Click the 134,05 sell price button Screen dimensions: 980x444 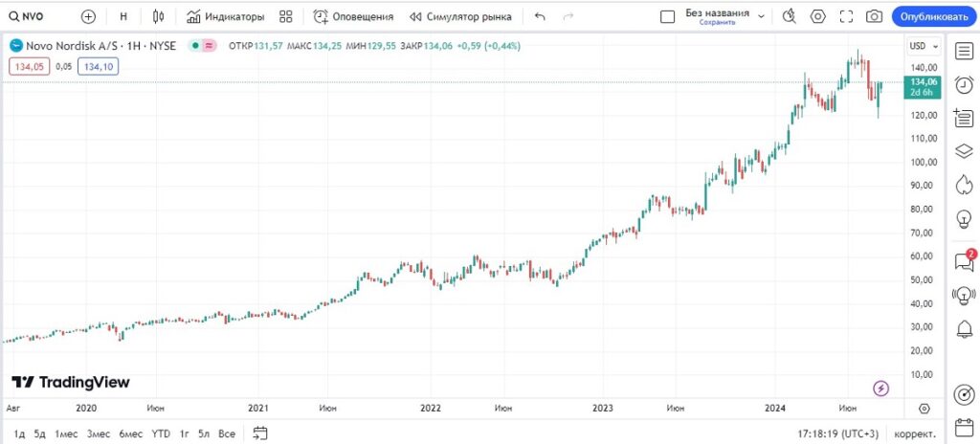pos(30,66)
